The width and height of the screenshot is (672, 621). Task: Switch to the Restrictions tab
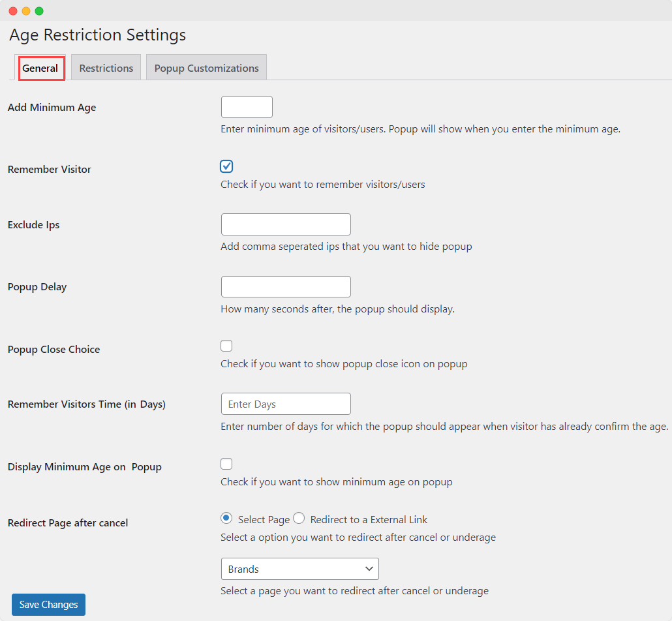click(x=106, y=67)
